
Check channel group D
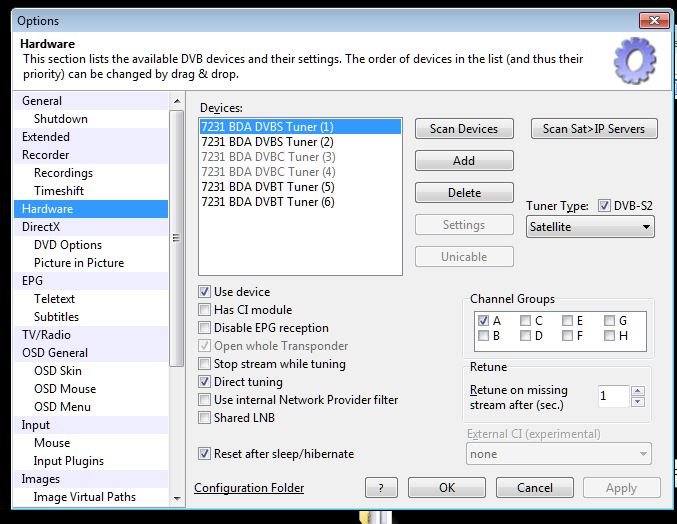coord(525,336)
